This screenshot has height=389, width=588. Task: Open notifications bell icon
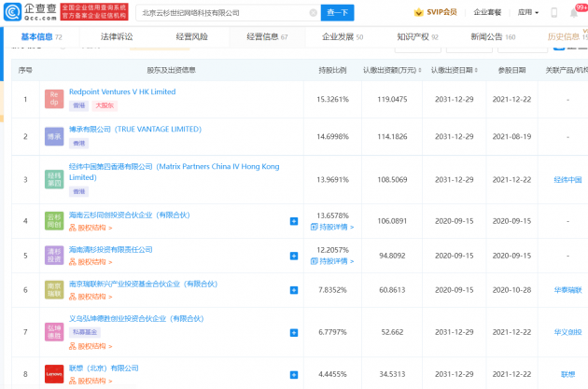pyautogui.click(x=574, y=13)
